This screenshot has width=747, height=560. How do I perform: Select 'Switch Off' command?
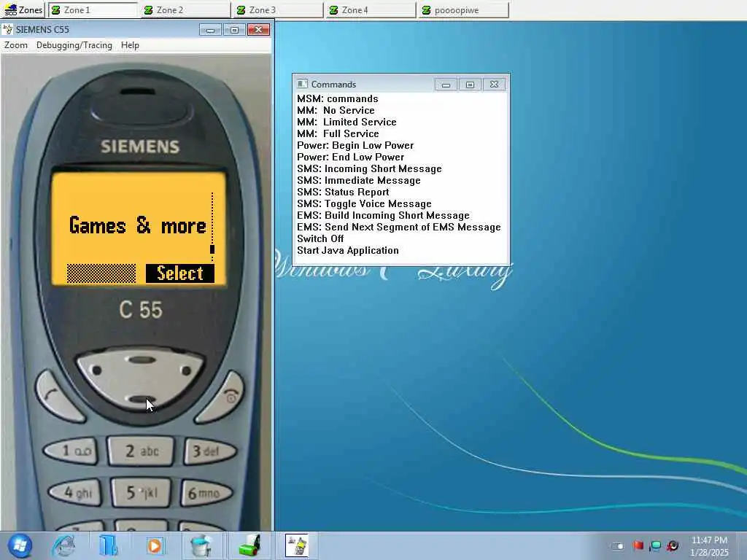click(320, 238)
